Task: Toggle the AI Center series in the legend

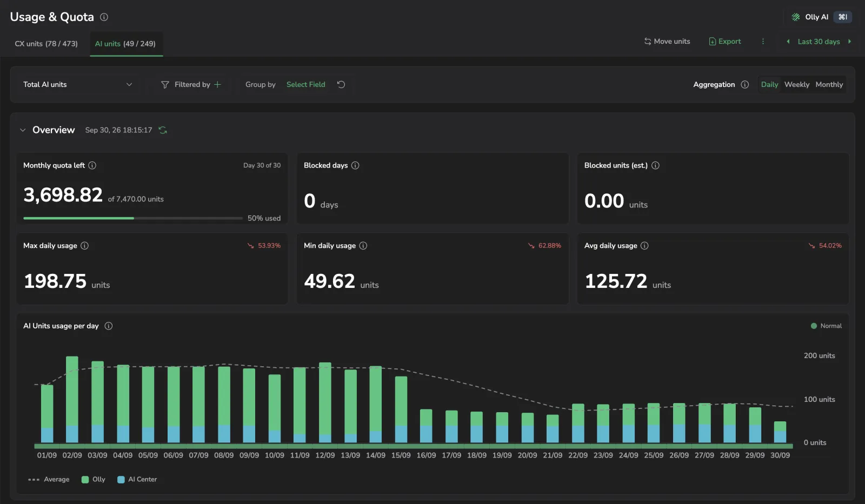Action: click(137, 480)
